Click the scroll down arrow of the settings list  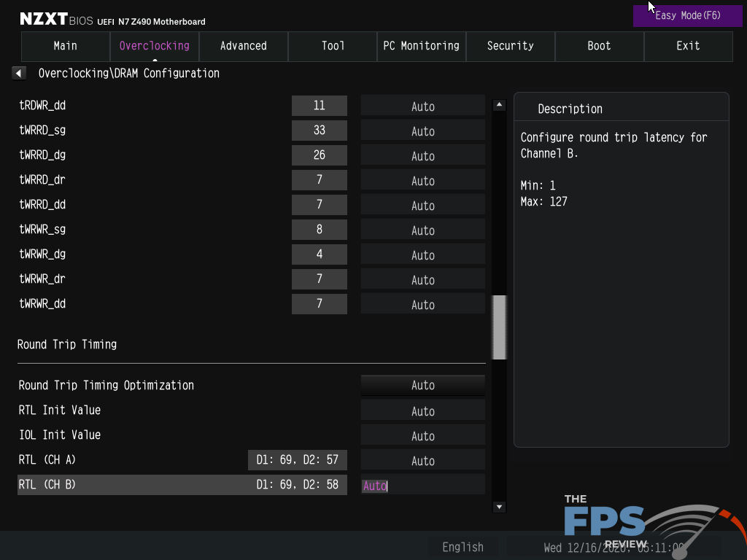(x=499, y=507)
